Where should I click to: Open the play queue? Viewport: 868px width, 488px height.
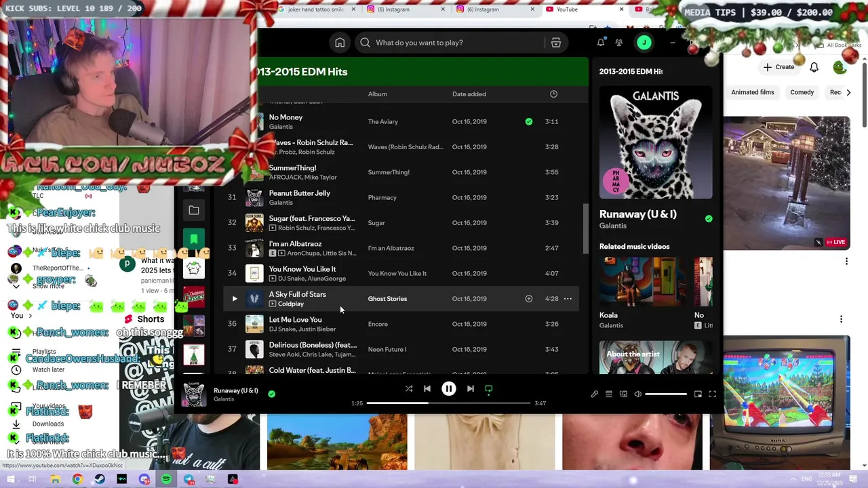pos(609,394)
